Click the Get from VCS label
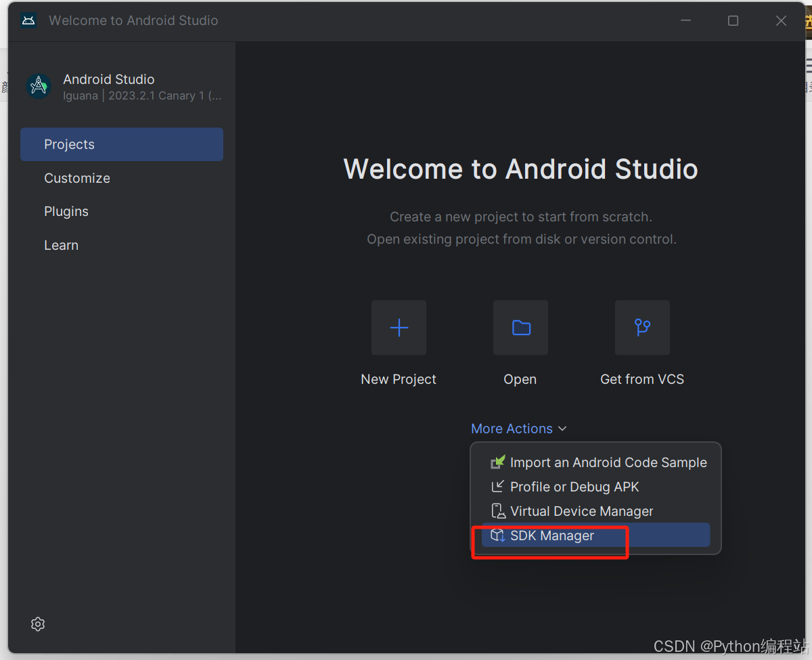Screen dimensions: 812x660 click(642, 379)
